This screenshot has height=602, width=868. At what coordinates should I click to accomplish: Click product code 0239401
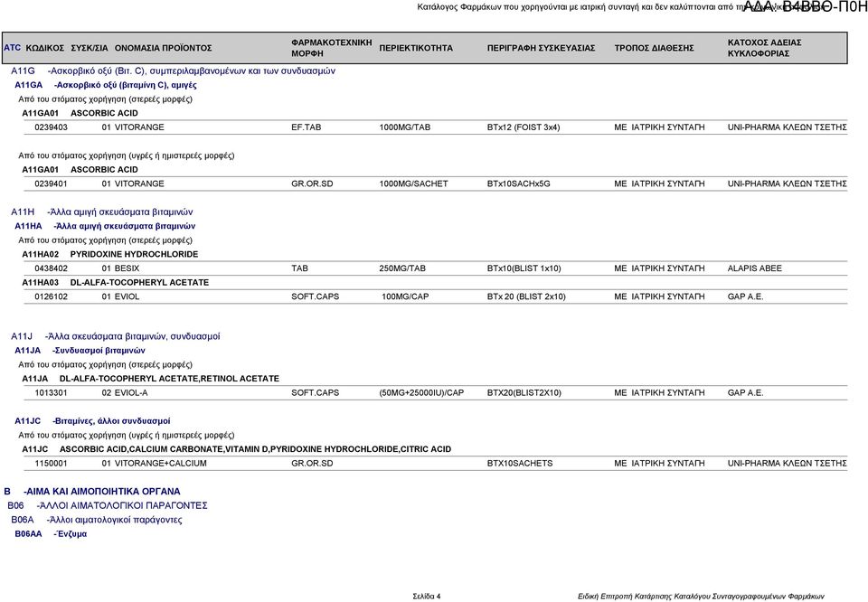51,183
